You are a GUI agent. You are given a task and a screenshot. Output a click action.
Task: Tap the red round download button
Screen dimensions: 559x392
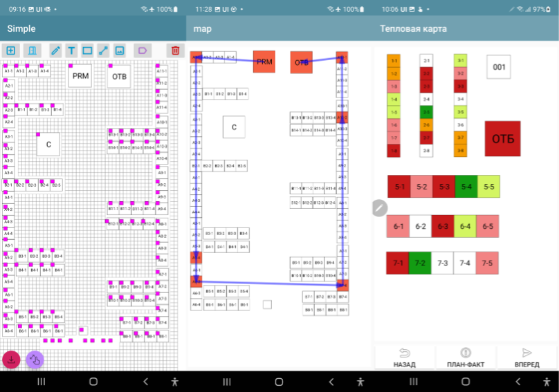point(12,359)
